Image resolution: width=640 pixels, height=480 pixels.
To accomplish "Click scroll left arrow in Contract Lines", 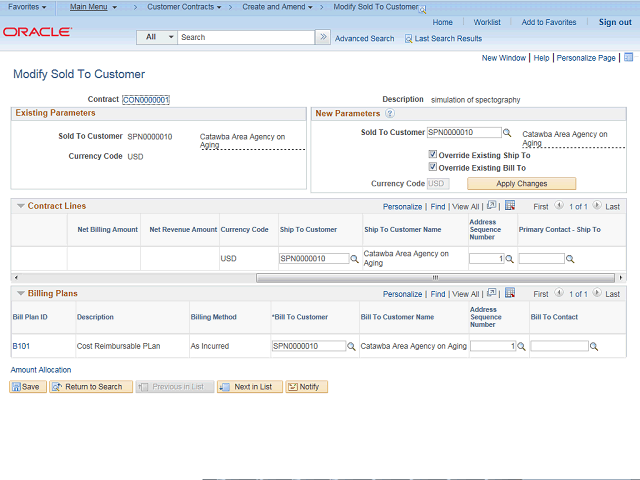I will (16, 278).
